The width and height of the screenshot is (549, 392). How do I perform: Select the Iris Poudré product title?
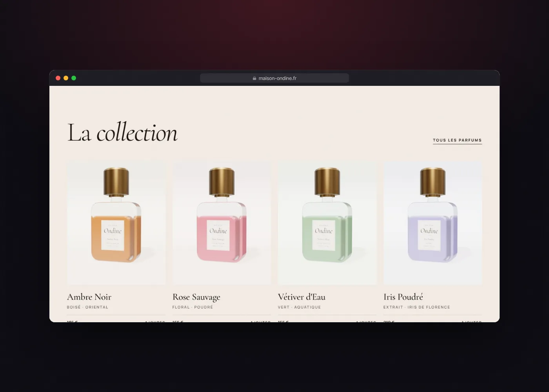403,297
